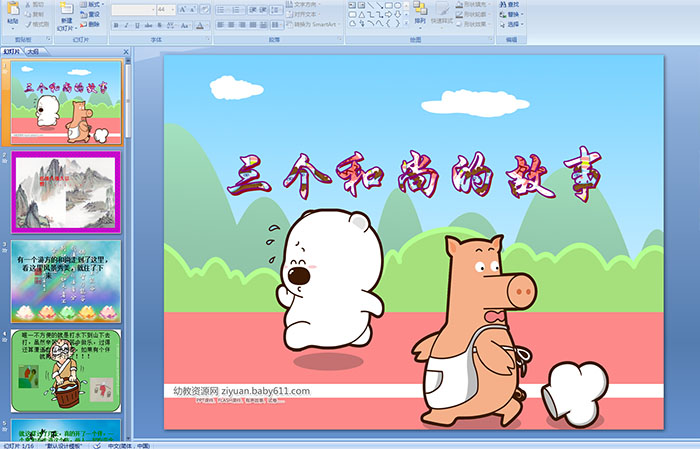Select the arrow line shape
This screenshot has width=700, height=449.
coord(379,5)
